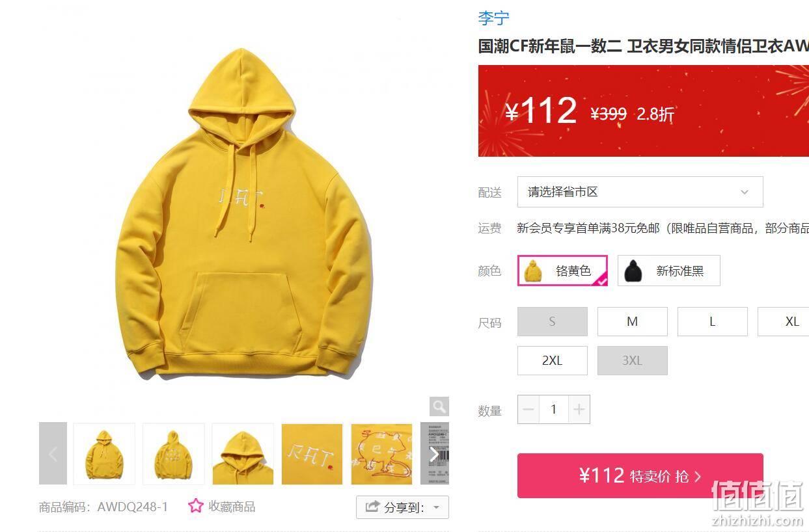
Task: Decrease quantity with the minus button
Action: pos(528,409)
